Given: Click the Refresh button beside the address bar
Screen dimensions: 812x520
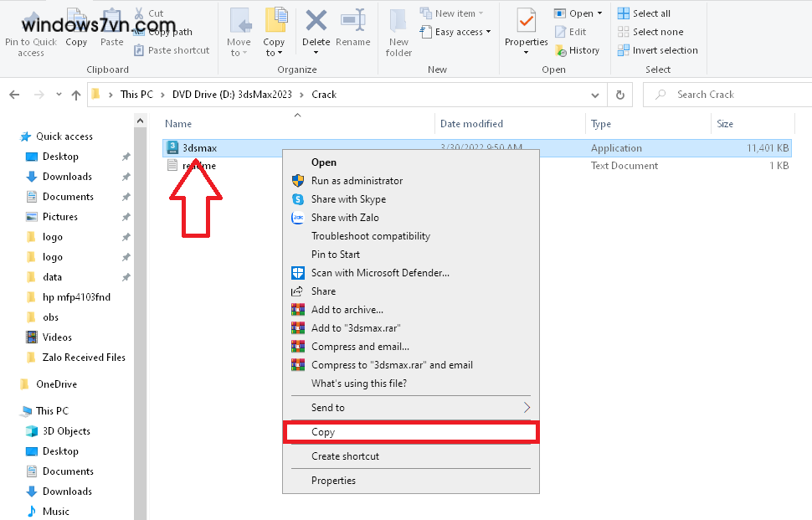Looking at the screenshot, I should pyautogui.click(x=619, y=95).
